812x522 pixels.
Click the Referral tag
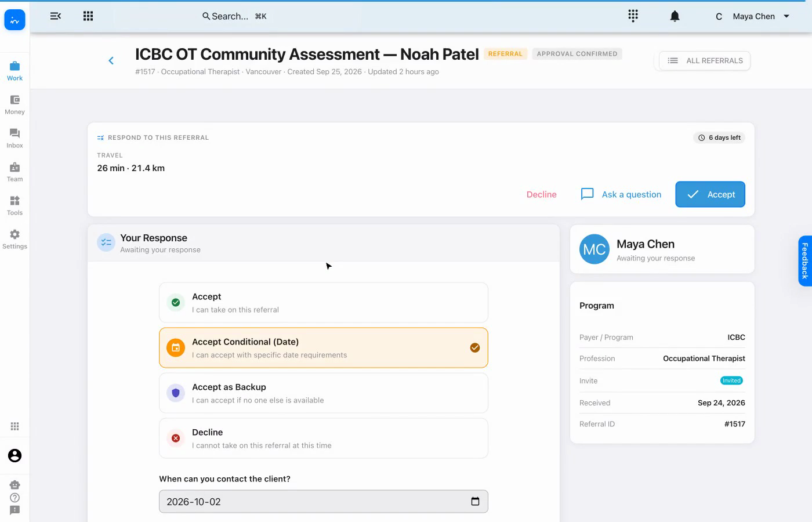(x=505, y=54)
